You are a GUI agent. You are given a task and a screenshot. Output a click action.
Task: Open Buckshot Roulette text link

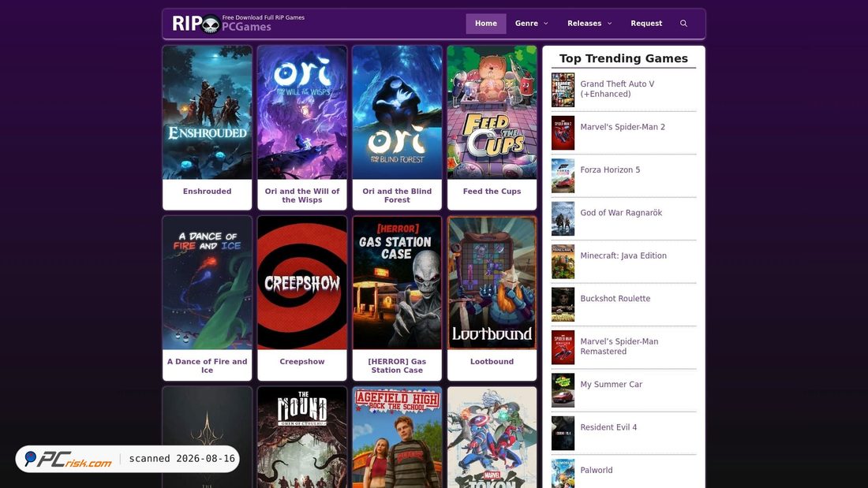click(615, 298)
